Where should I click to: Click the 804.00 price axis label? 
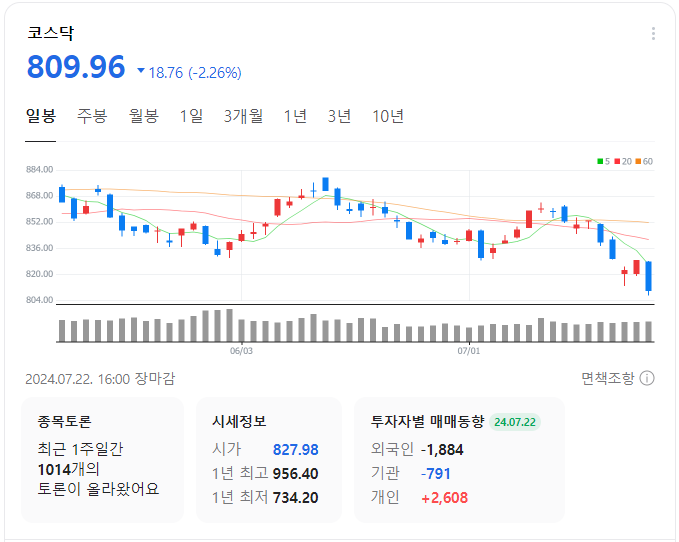coord(39,300)
